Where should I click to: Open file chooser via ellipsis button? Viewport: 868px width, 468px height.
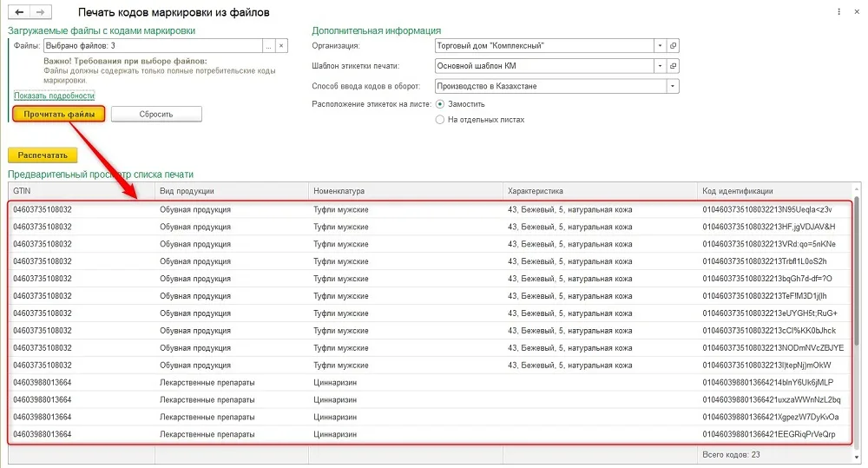click(x=268, y=46)
